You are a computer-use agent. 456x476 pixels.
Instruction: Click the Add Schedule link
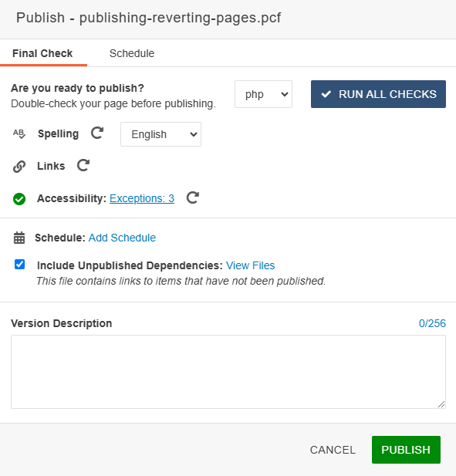coord(122,238)
